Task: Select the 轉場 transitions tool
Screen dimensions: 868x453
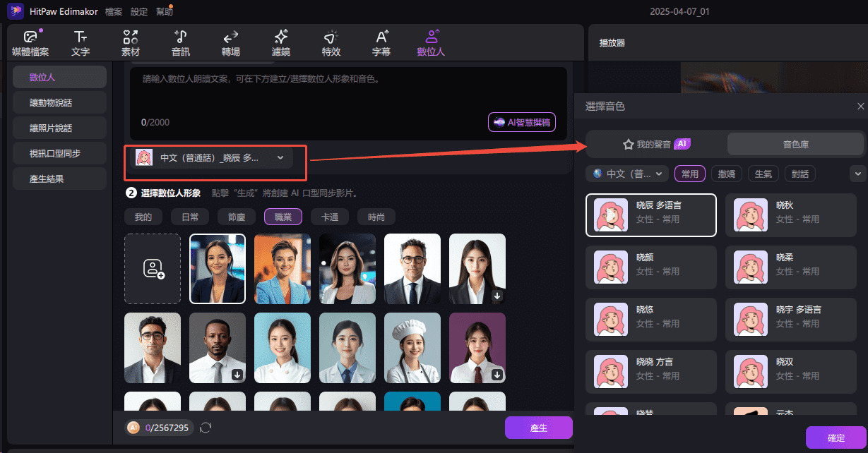Action: pyautogui.click(x=230, y=42)
